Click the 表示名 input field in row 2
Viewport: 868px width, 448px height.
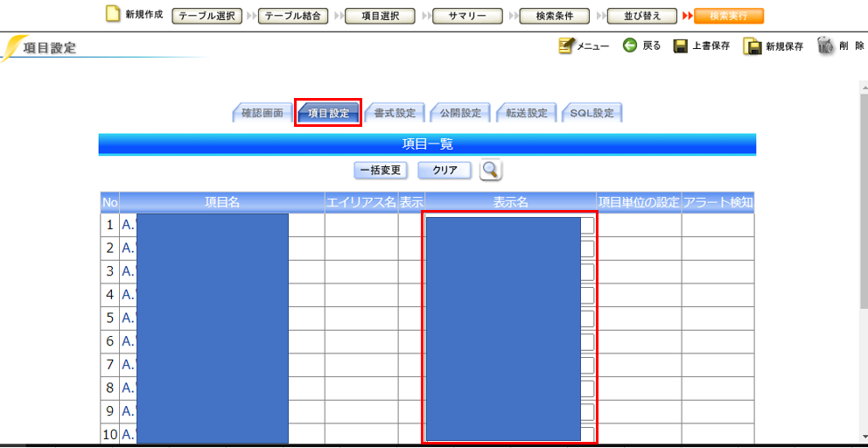510,248
